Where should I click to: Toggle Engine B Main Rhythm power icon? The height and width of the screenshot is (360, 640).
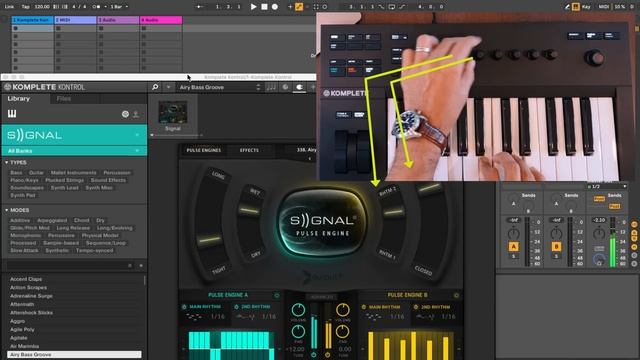[363, 307]
